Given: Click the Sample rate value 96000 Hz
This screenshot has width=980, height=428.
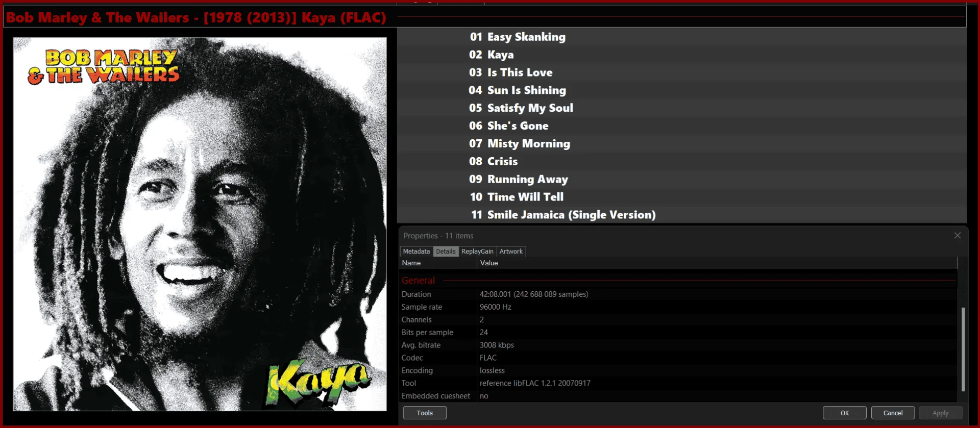Looking at the screenshot, I should [x=495, y=307].
